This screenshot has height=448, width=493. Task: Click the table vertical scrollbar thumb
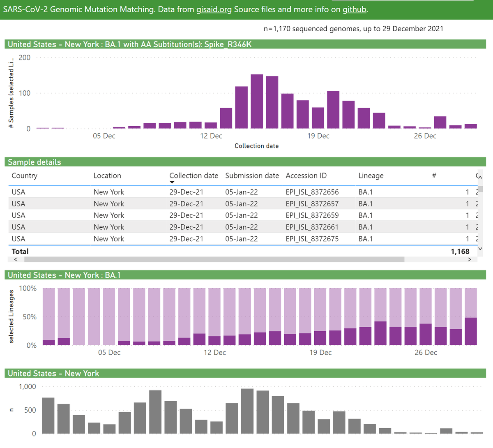pyautogui.click(x=480, y=189)
